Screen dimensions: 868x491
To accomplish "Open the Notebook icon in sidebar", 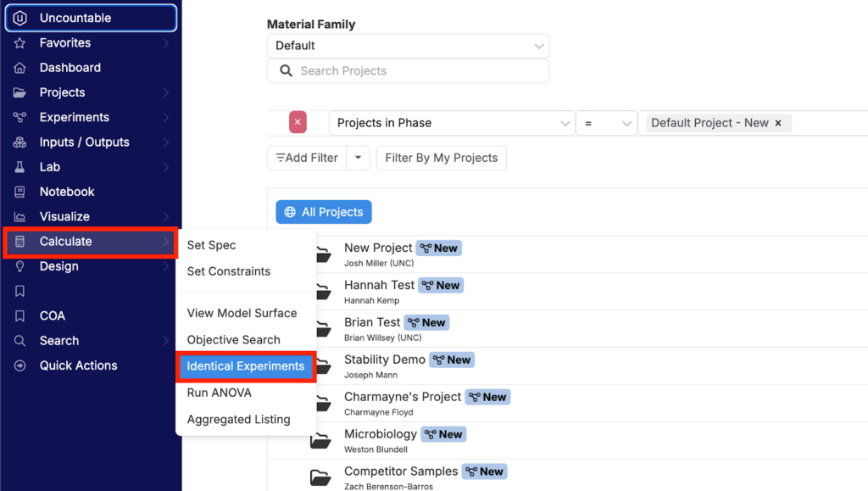I will [x=19, y=192].
